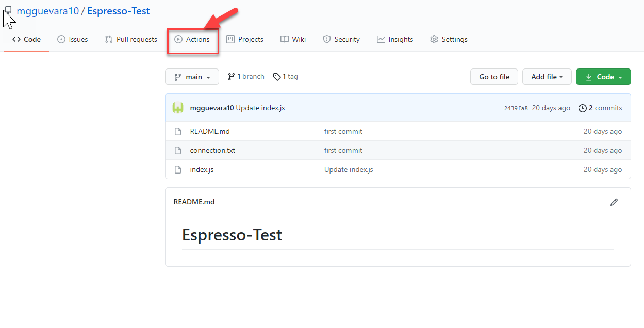Open the Projects tab
Image resolution: width=644 pixels, height=328 pixels.
(245, 39)
